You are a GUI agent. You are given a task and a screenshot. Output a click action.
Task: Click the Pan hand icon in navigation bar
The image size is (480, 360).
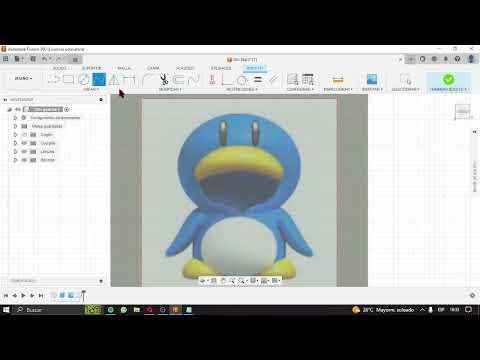pos(223,281)
